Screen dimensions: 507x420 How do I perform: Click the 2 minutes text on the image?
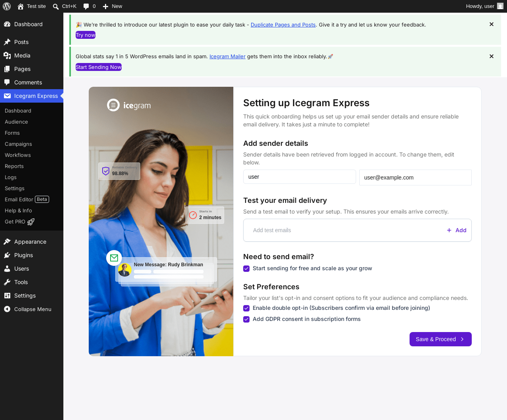coord(210,218)
